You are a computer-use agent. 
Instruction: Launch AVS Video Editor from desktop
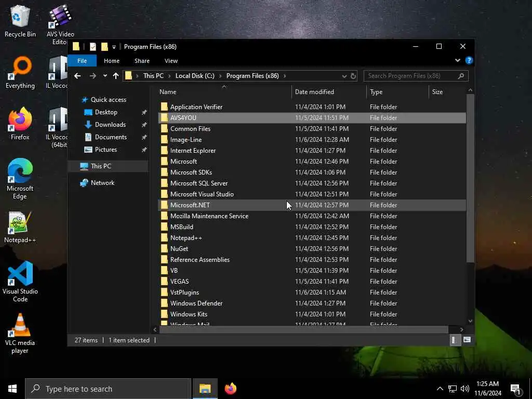pyautogui.click(x=60, y=24)
